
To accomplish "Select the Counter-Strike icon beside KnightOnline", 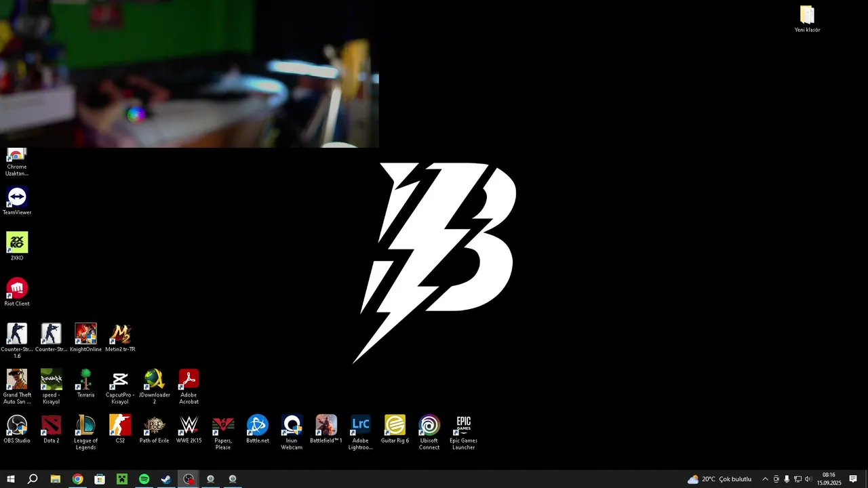I will point(51,338).
